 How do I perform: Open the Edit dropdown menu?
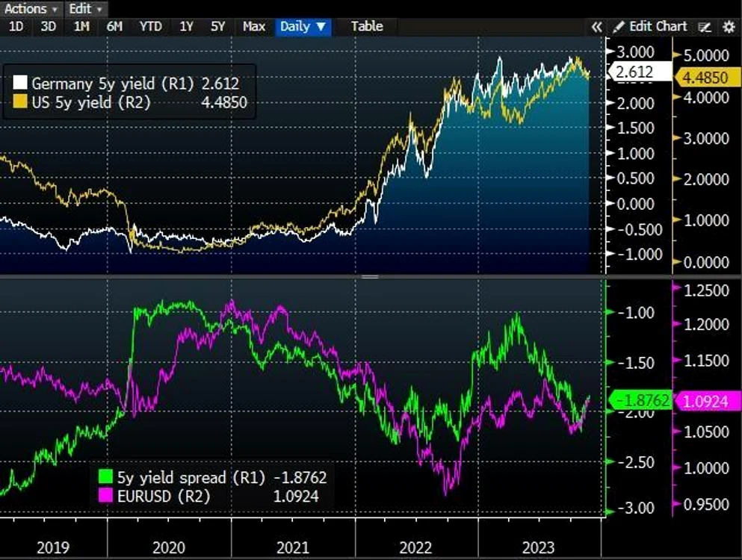pos(86,8)
